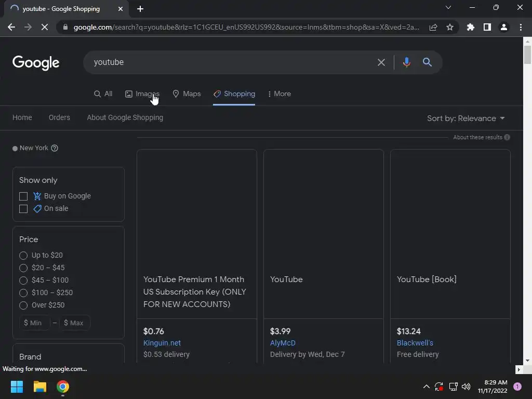Select the Shopping tab
The image size is (532, 399).
pyautogui.click(x=234, y=94)
